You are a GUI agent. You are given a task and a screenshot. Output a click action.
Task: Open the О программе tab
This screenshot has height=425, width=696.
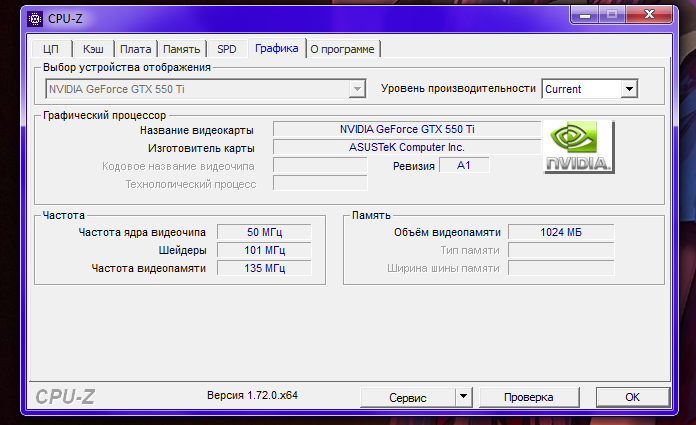click(x=342, y=49)
